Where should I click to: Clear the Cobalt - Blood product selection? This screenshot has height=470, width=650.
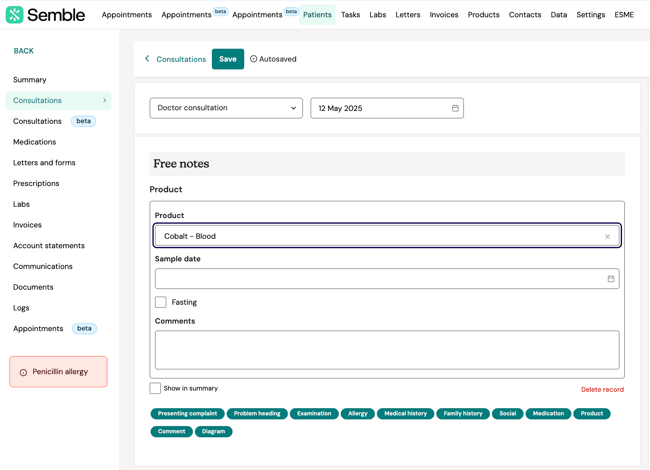point(607,236)
